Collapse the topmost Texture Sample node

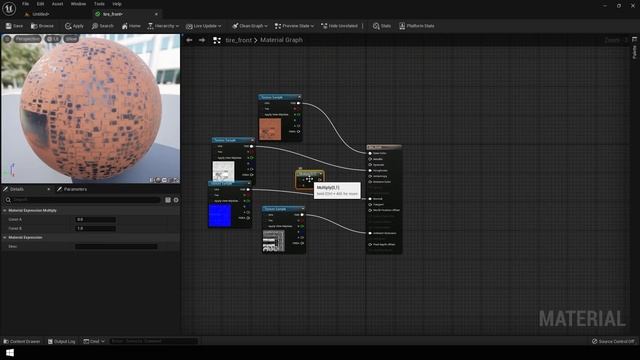pyautogui.click(x=299, y=97)
